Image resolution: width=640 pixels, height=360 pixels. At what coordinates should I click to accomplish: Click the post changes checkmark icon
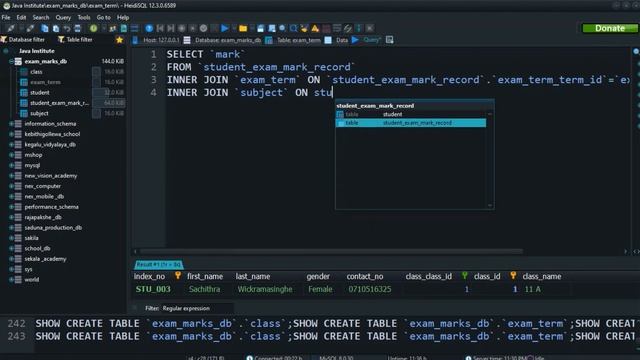(203, 28)
